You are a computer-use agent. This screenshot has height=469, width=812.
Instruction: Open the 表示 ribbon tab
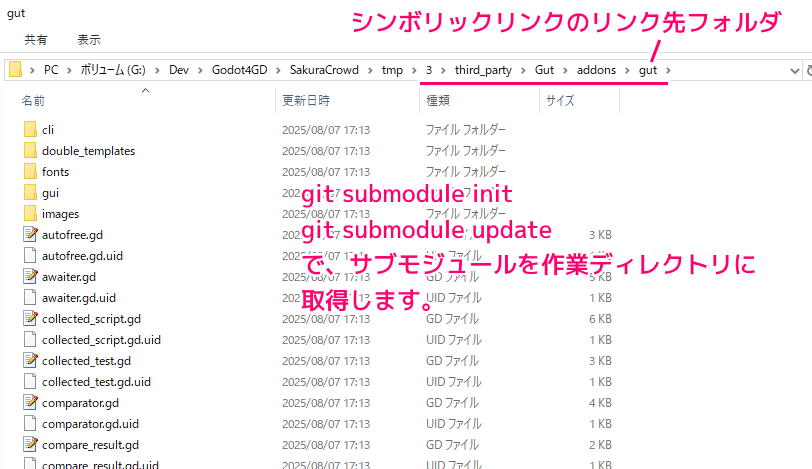point(89,40)
